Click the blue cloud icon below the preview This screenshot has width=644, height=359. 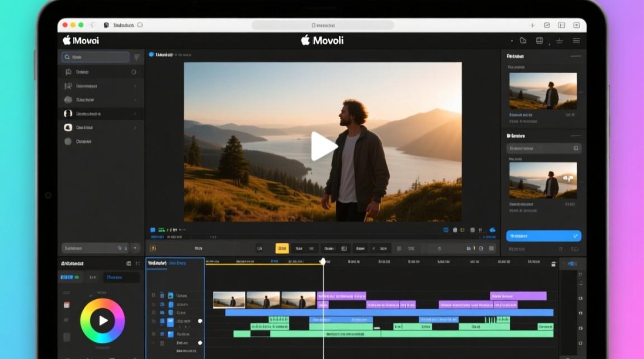492,230
